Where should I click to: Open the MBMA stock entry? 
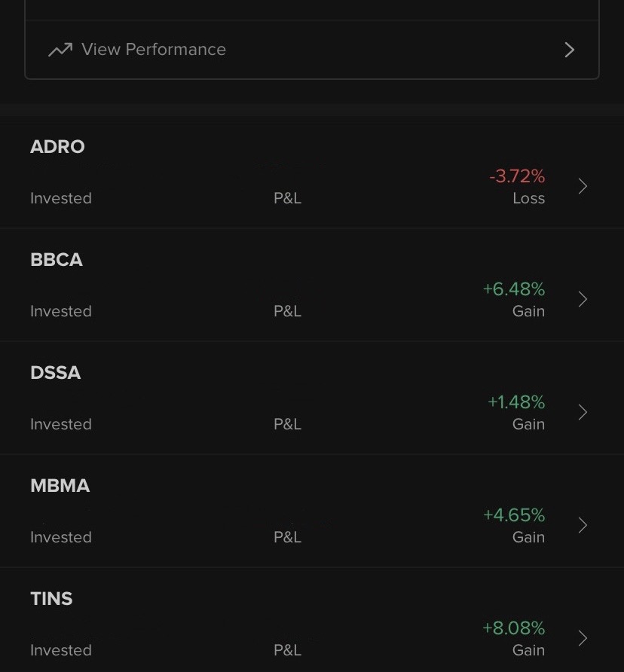(60, 486)
